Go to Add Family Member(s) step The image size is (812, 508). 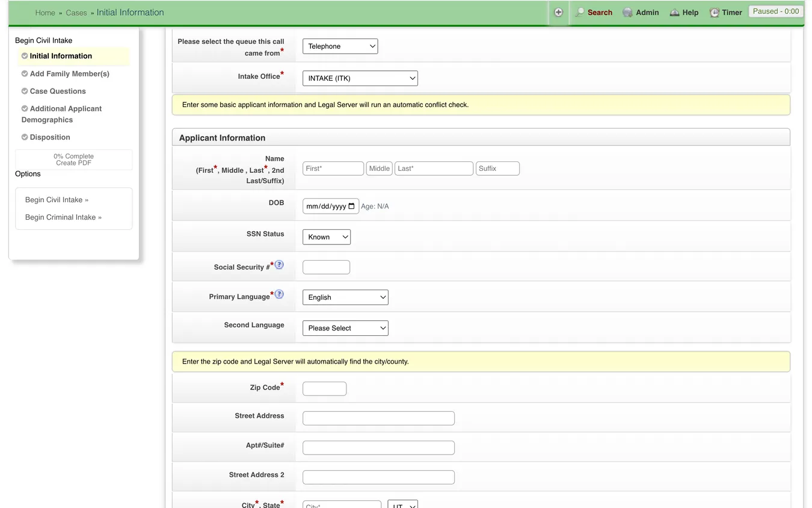click(x=70, y=73)
